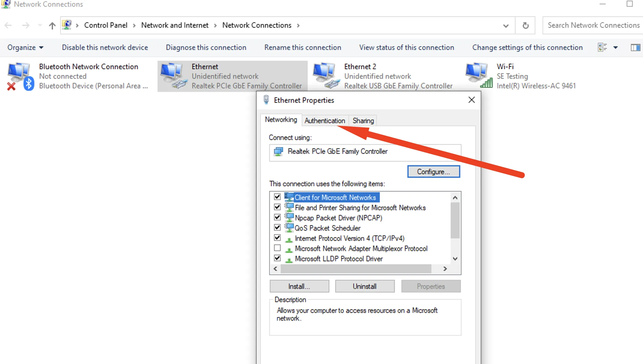Click the Control Panel icon in address bar
643x364 pixels.
click(x=67, y=25)
